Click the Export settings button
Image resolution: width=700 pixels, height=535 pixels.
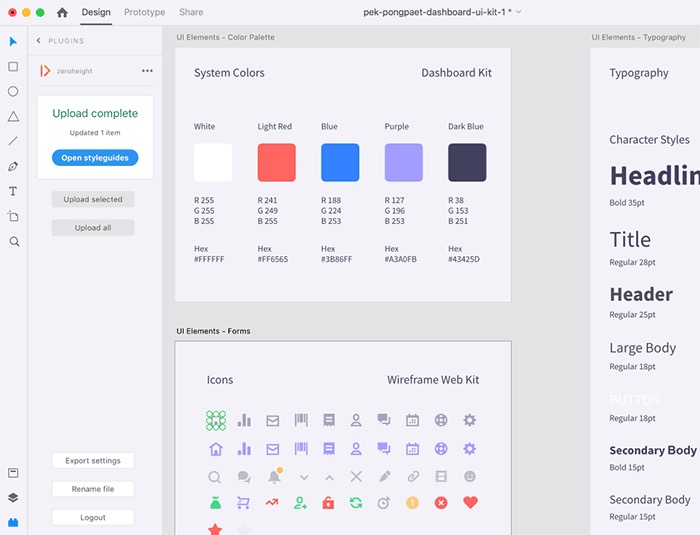tap(93, 460)
